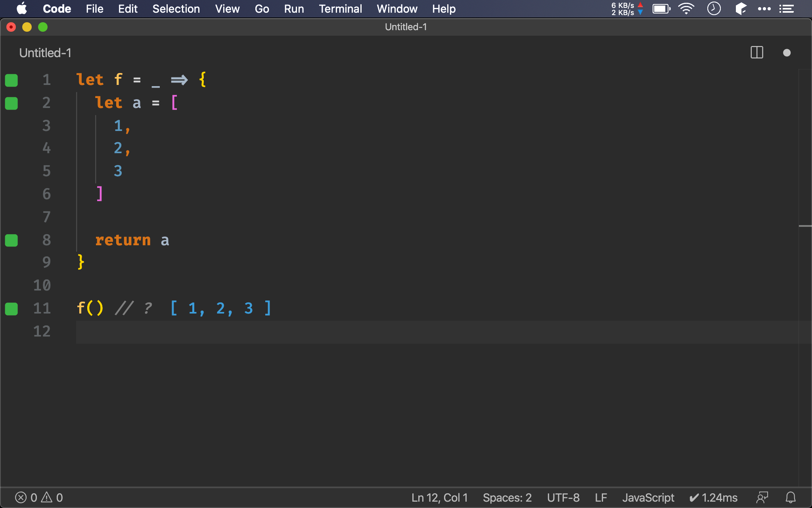The image size is (812, 508).
Task: Open the Terminal menu
Action: pos(340,9)
